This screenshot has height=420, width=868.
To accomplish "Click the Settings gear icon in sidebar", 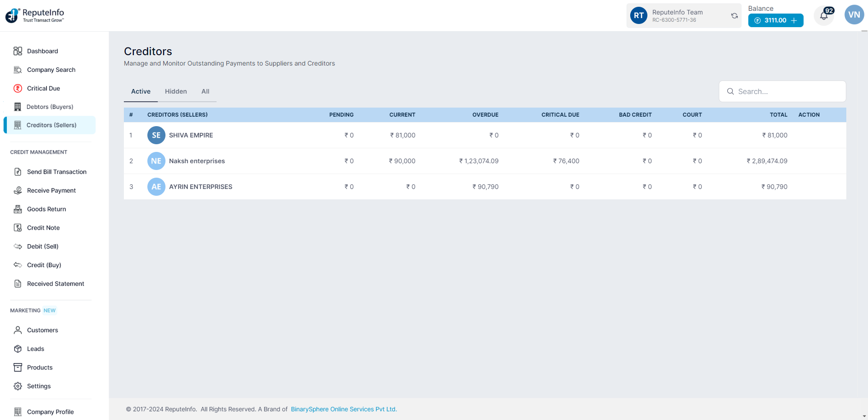I will pos(18,386).
